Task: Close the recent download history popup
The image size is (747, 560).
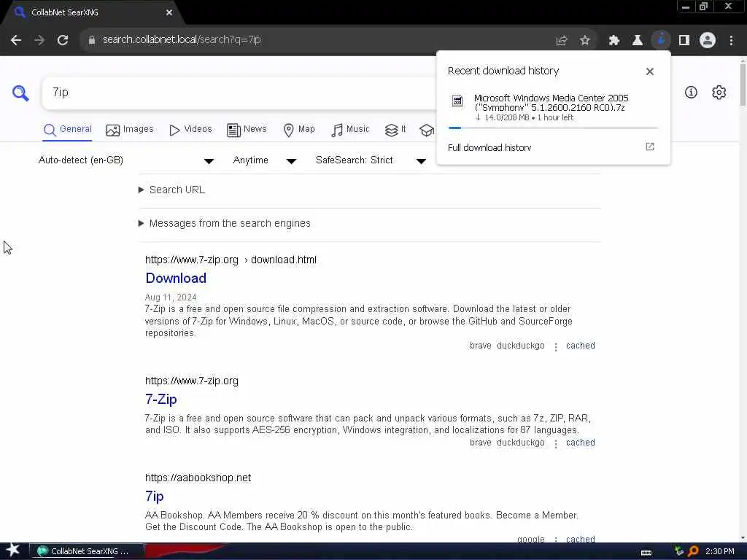Action: 650,71
